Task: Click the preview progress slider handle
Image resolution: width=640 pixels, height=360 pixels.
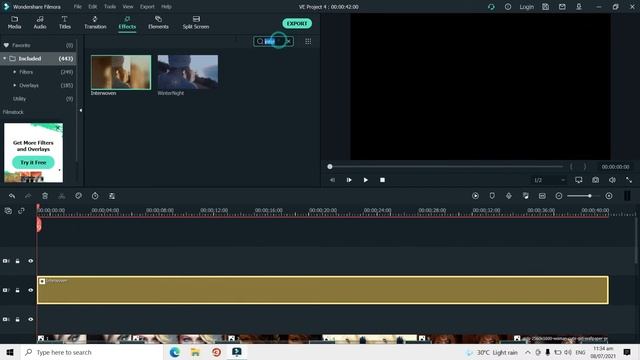Action: [330, 167]
